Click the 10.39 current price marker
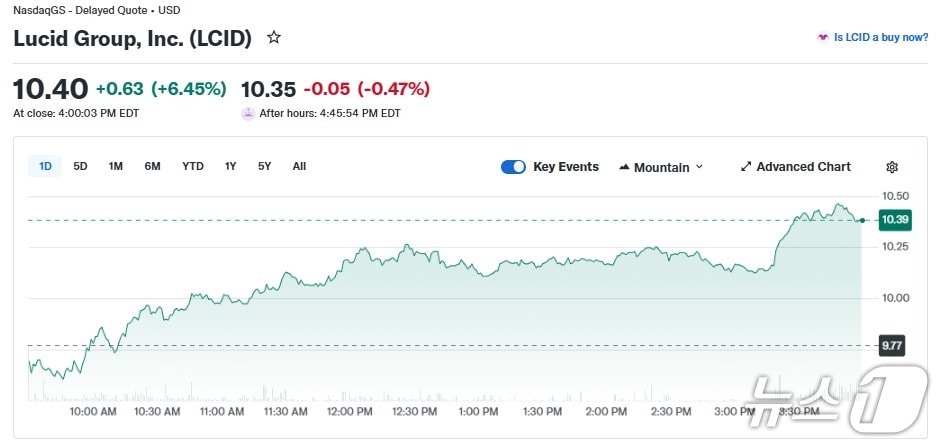 (894, 220)
